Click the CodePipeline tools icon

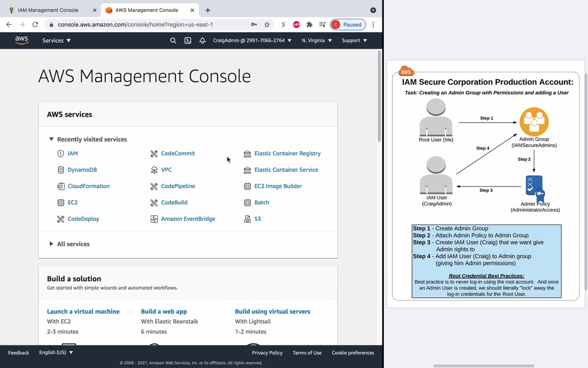(x=154, y=186)
